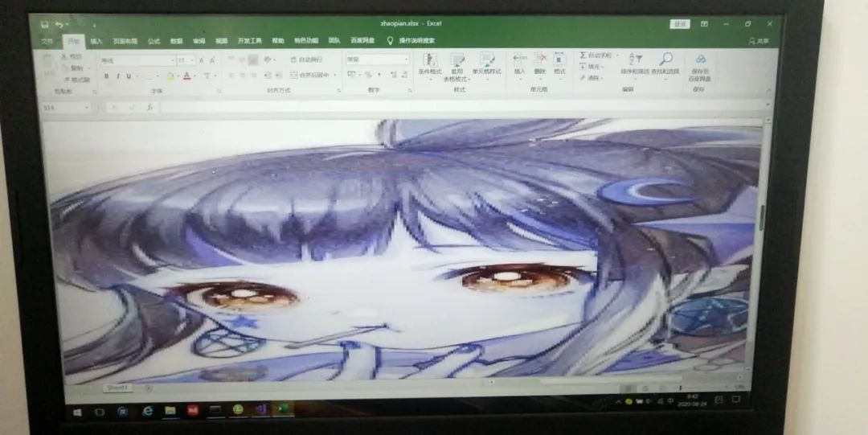Viewport: 868px width, 435px height.
Task: Click the increase indent icon
Action: pos(278,75)
